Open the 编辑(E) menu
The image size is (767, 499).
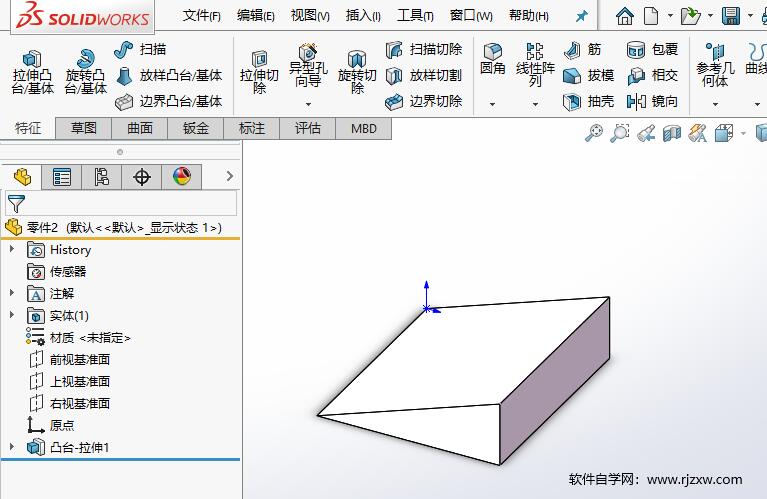pyautogui.click(x=255, y=16)
